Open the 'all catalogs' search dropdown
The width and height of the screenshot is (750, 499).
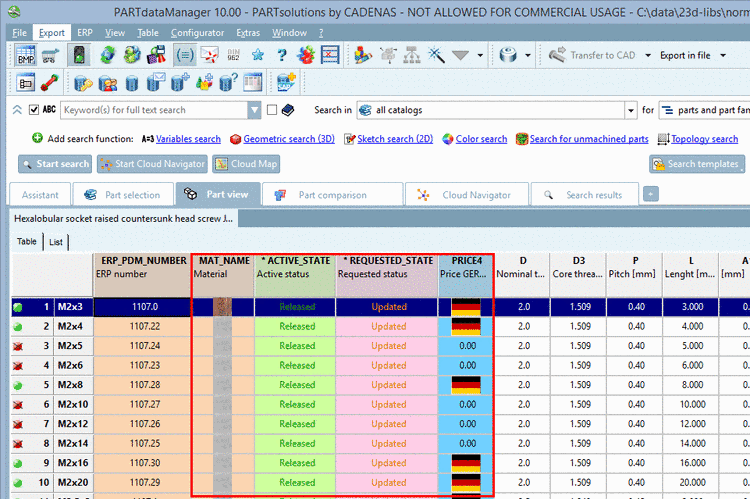[x=630, y=110]
